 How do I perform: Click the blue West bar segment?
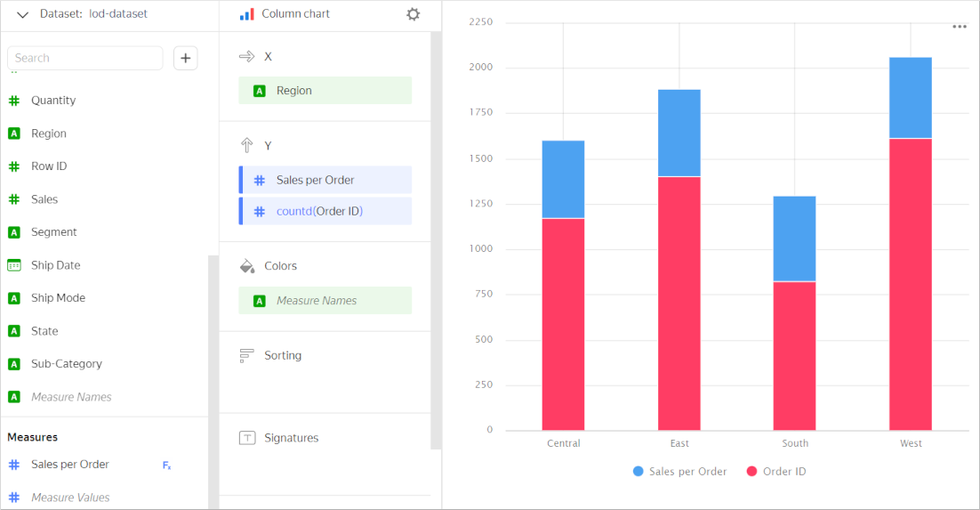910,98
